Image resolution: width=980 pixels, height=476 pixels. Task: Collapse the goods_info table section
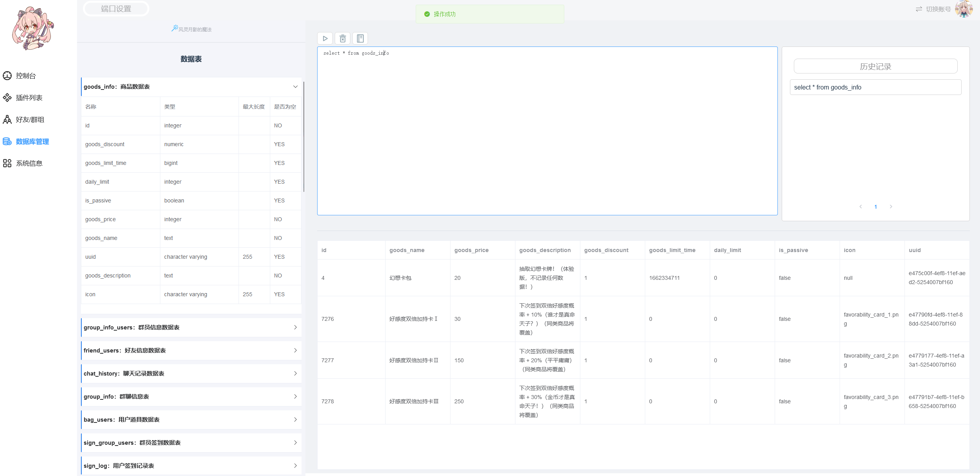coord(295,87)
